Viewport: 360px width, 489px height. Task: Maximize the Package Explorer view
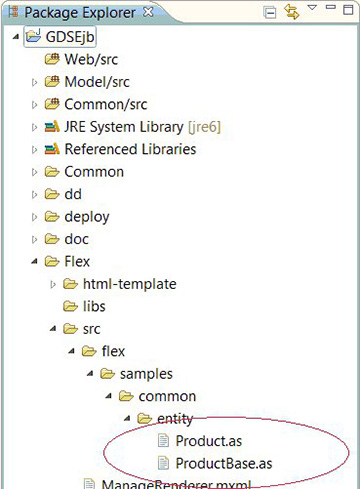tap(348, 9)
